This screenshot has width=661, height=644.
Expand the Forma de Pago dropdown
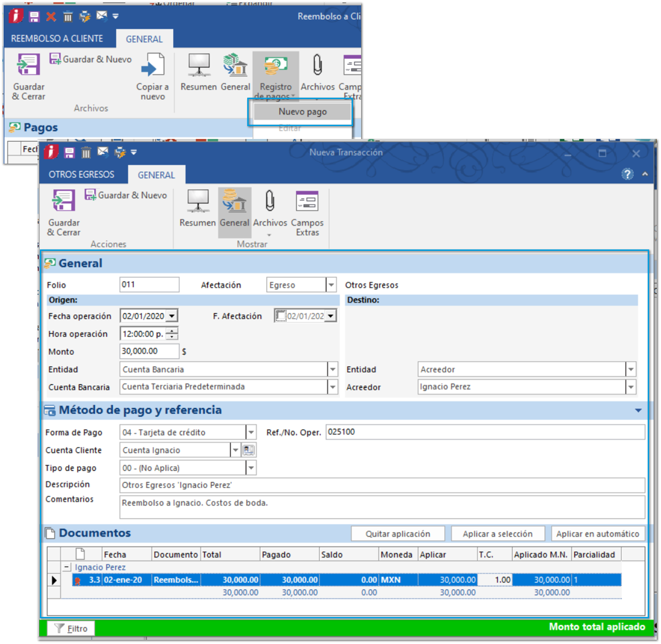(251, 432)
